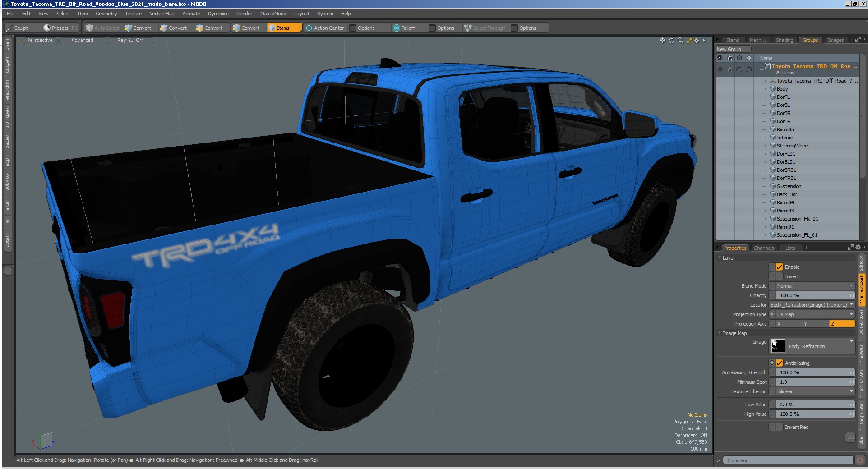
Task: Open the Render menu
Action: coord(244,14)
